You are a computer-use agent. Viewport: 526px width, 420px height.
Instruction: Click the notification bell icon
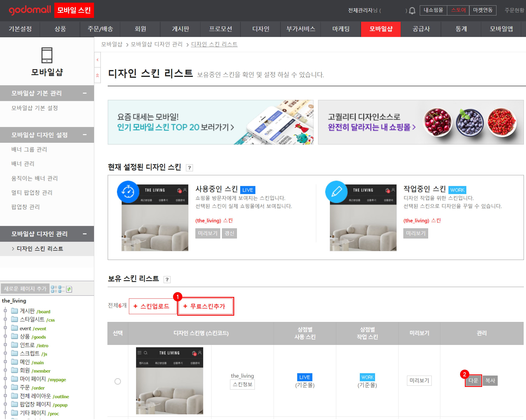[x=412, y=11]
